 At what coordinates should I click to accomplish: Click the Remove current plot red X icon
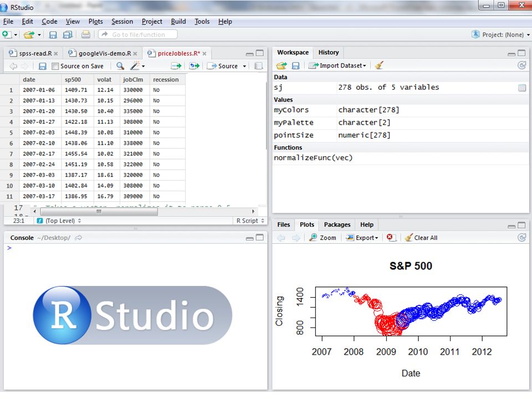391,238
